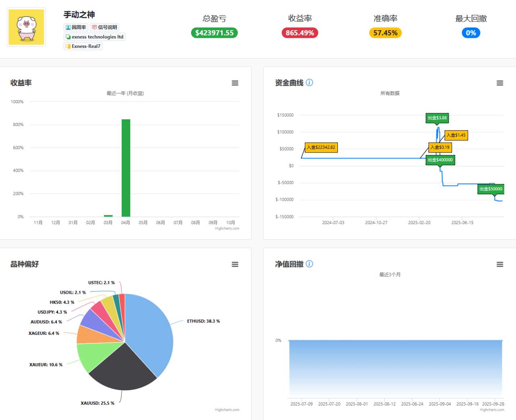Image resolution: width=516 pixels, height=420 pixels.
Task: Click the person icon in the 圆周率 badge
Action: click(x=68, y=27)
